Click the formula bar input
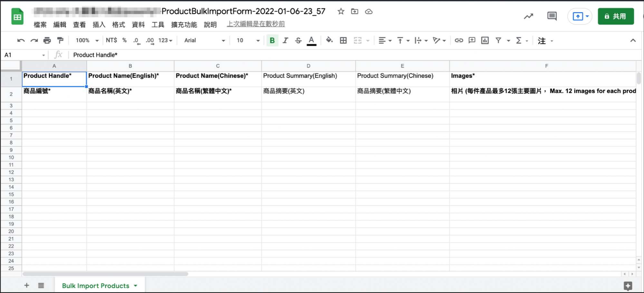 click(x=354, y=55)
